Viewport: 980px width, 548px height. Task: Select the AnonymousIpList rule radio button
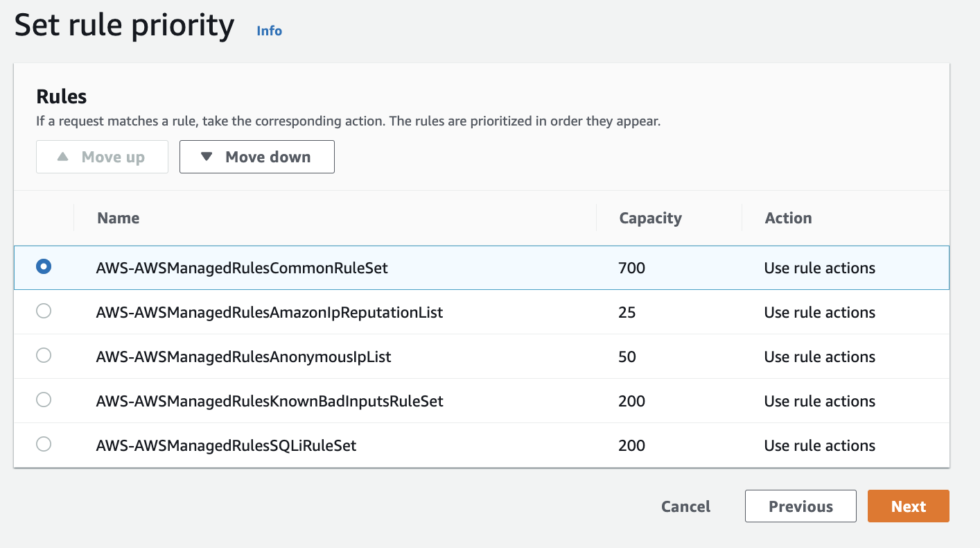[44, 356]
